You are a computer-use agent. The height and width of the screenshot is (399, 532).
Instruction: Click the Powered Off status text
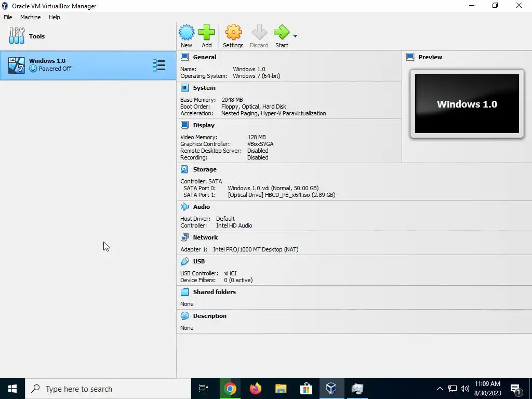(x=55, y=69)
